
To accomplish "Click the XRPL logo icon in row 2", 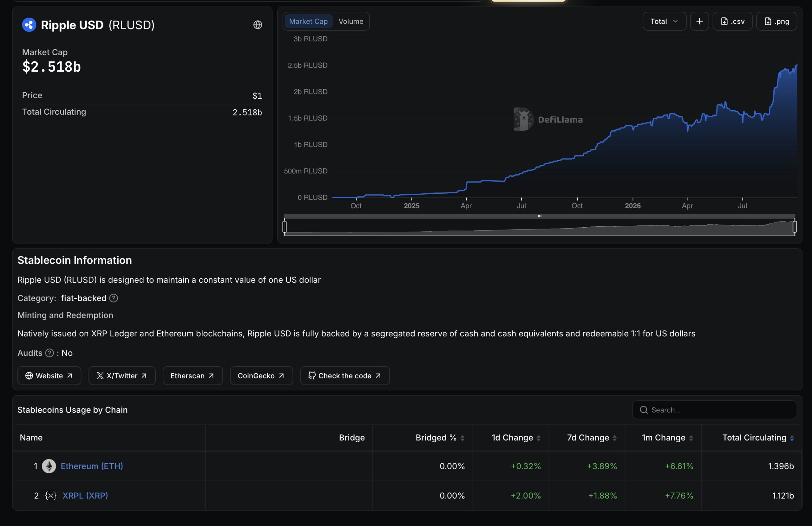I will [51, 495].
